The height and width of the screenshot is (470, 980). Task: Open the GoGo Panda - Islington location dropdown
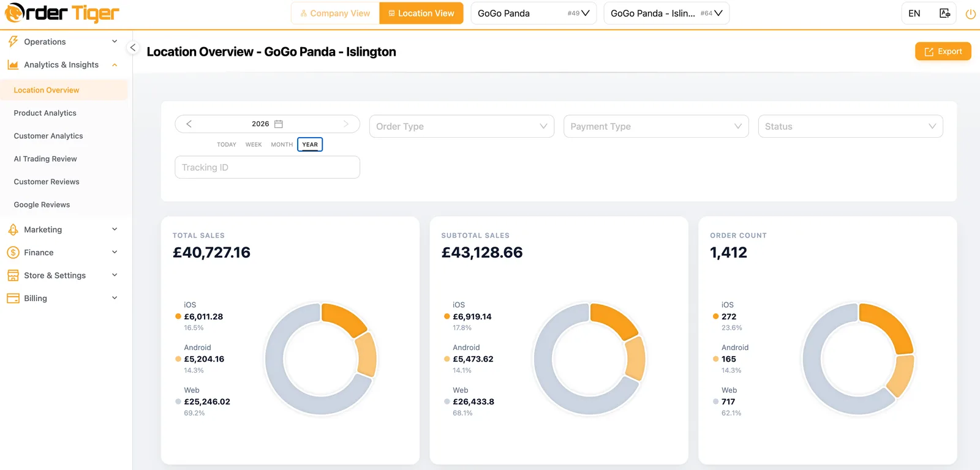666,13
